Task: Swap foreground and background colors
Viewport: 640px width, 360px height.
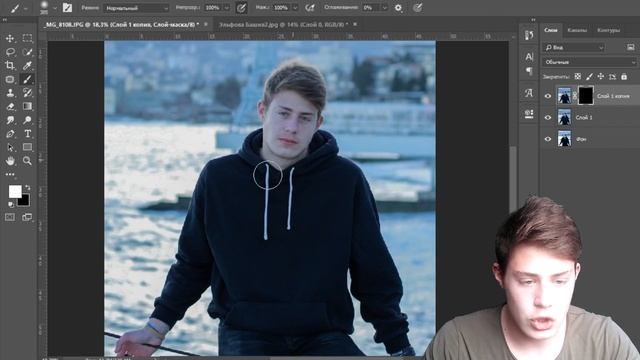Action: tap(27, 187)
